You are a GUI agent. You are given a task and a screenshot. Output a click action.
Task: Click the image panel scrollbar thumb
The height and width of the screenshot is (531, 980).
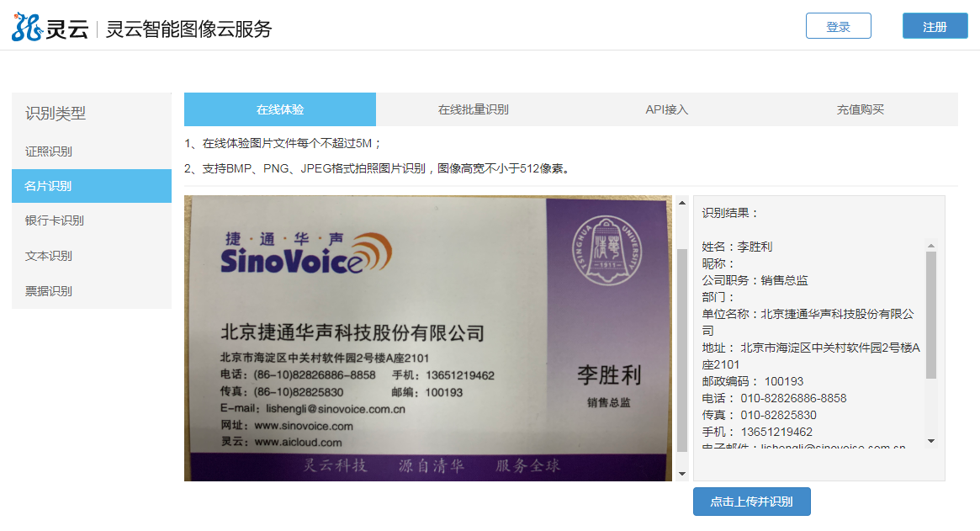point(681,349)
